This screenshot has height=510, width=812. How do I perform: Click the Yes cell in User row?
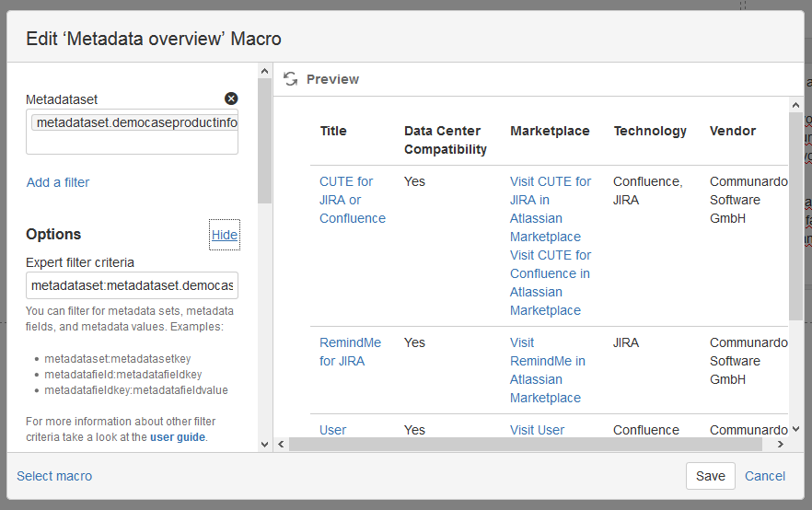[414, 430]
